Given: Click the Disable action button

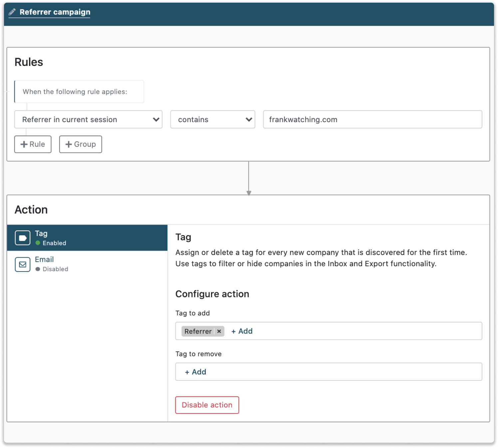Looking at the screenshot, I should point(207,405).
